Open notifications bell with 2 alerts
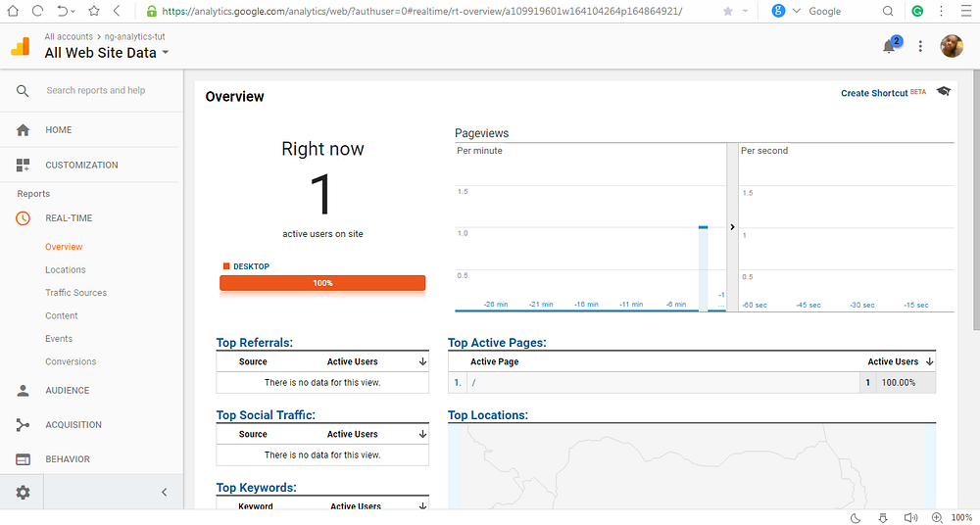 pyautogui.click(x=890, y=46)
